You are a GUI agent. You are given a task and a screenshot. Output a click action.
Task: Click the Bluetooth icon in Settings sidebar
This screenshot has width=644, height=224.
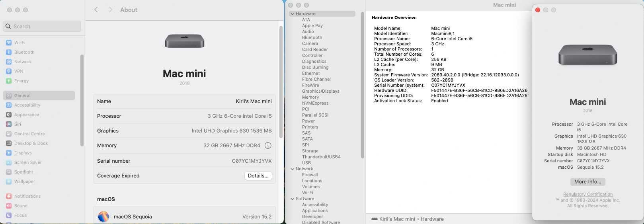[x=9, y=52]
